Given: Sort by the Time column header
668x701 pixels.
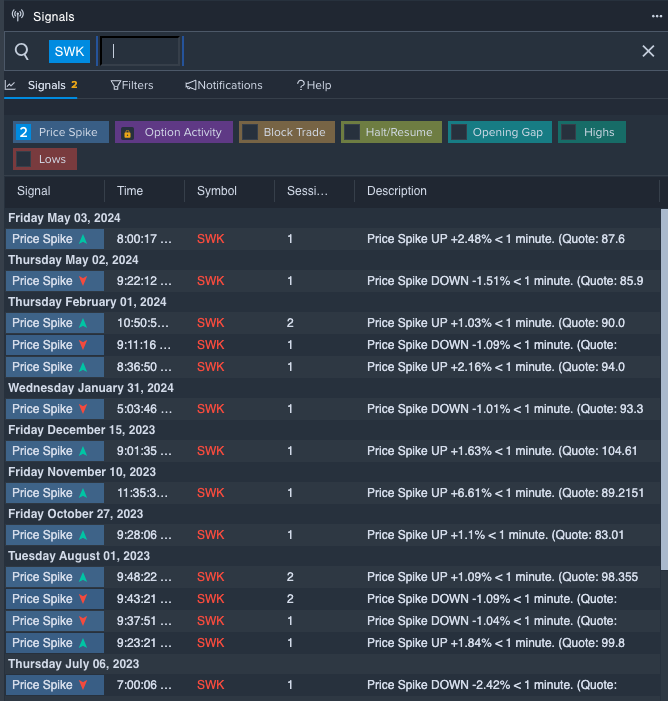Looking at the screenshot, I should [x=130, y=191].
